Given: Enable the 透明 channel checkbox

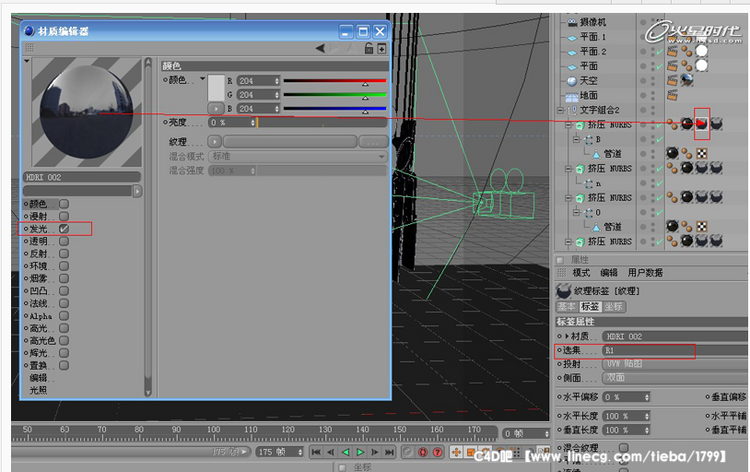Looking at the screenshot, I should coord(64,241).
